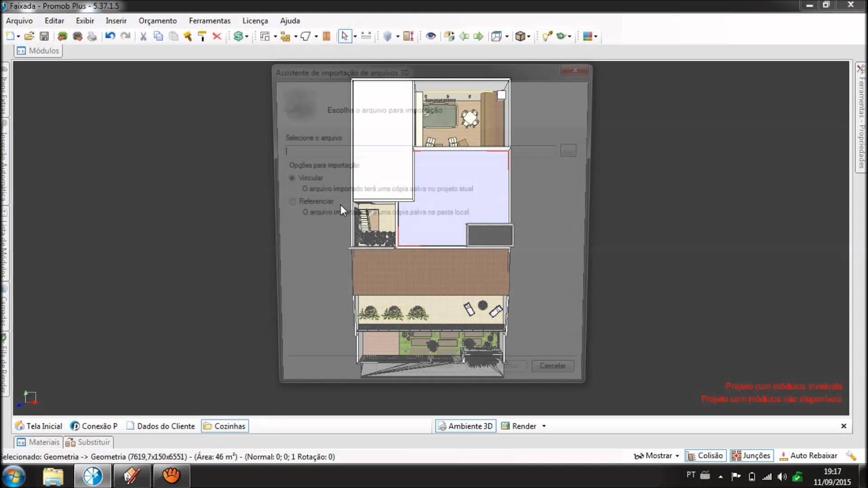Click the Undo arrow in the toolbar
Screen dimensions: 868x488
pyautogui.click(x=110, y=37)
